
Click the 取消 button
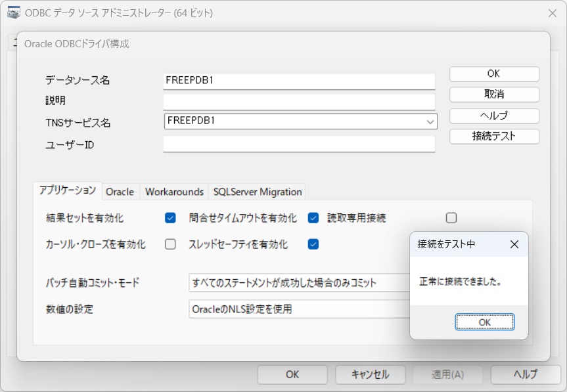coord(493,95)
